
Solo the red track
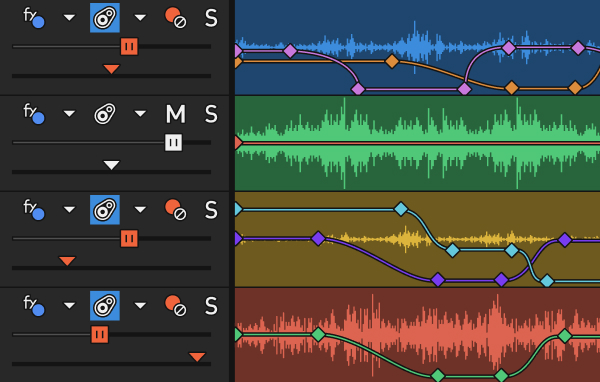coord(211,306)
